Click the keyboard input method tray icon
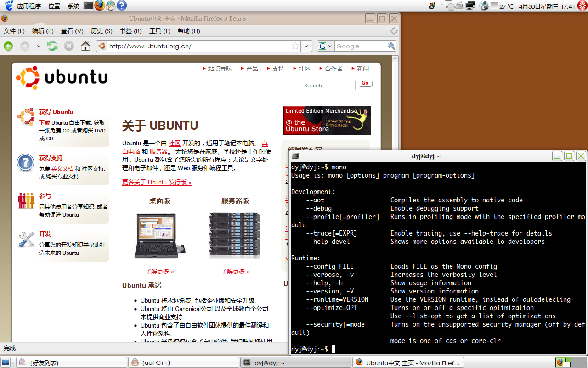The width and height of the screenshot is (588, 368). [459, 6]
